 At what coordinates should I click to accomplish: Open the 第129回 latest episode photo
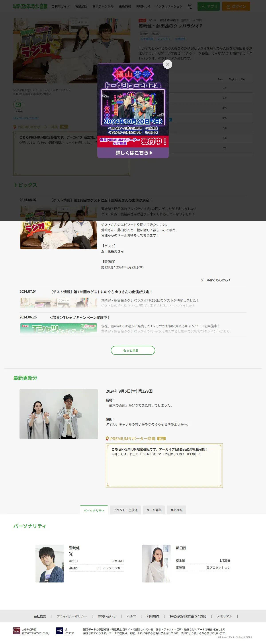tap(59, 414)
